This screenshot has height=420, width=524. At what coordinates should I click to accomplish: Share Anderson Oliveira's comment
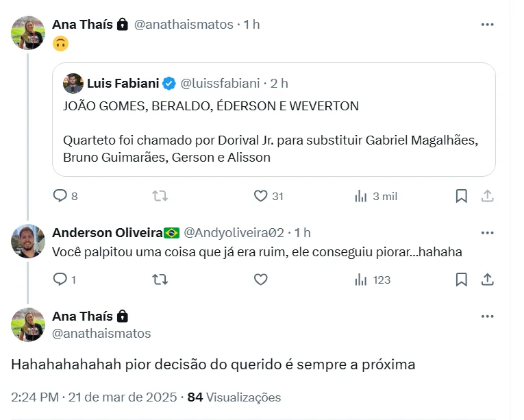(x=487, y=280)
